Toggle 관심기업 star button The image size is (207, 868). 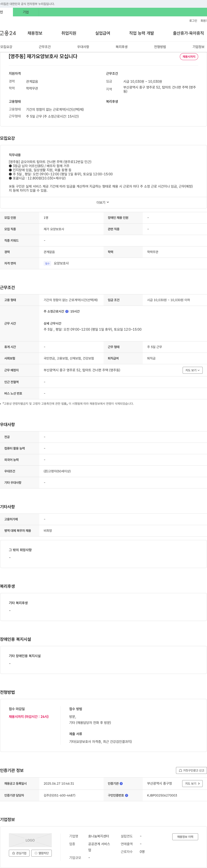coord(19,853)
